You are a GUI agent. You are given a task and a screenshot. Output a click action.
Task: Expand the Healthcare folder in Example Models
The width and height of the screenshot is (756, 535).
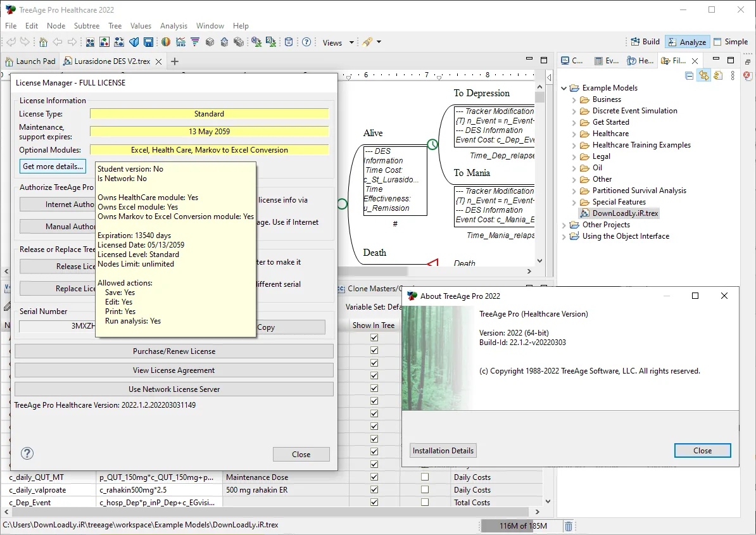574,134
